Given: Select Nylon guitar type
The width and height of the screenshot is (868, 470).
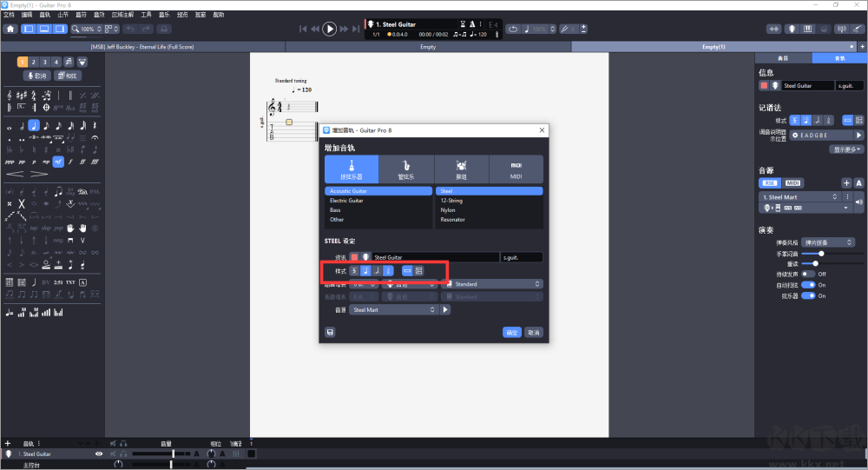Looking at the screenshot, I should click(490, 210).
